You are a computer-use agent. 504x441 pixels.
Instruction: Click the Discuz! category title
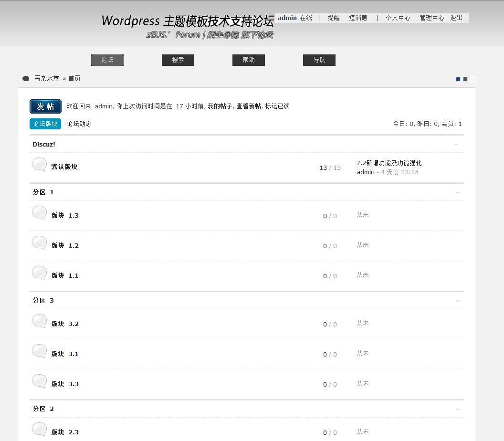click(x=44, y=144)
